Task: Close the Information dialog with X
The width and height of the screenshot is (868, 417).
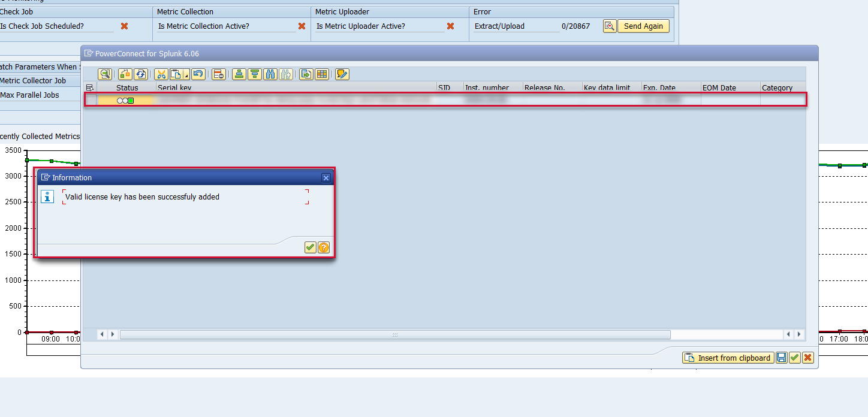Action: tap(325, 178)
